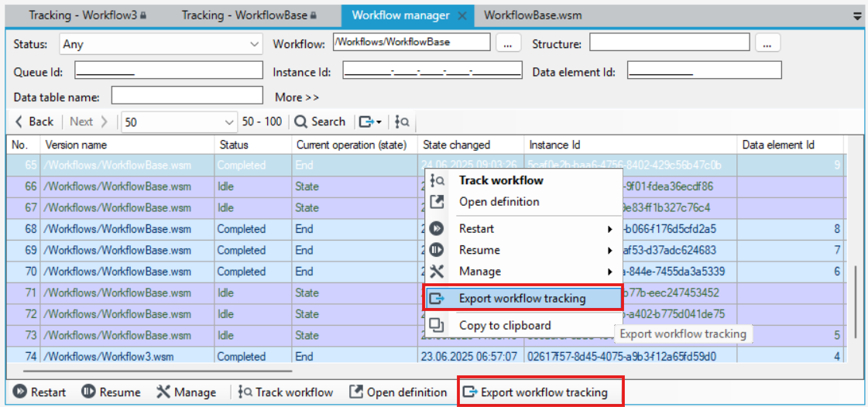Click Restart button in bottom toolbar

click(x=39, y=392)
